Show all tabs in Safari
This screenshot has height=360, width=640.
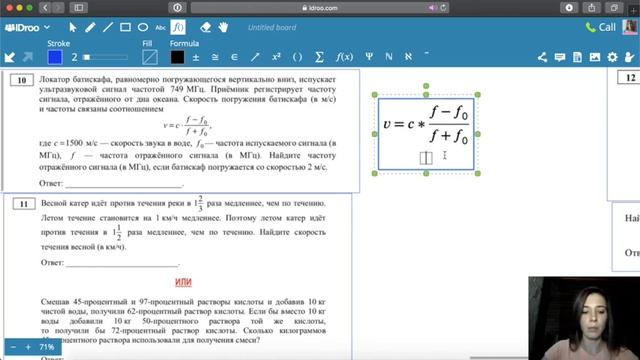[614, 8]
